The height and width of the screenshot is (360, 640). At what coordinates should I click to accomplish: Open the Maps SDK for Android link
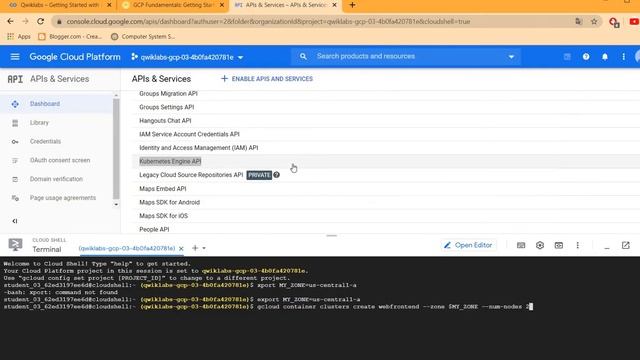click(x=169, y=202)
